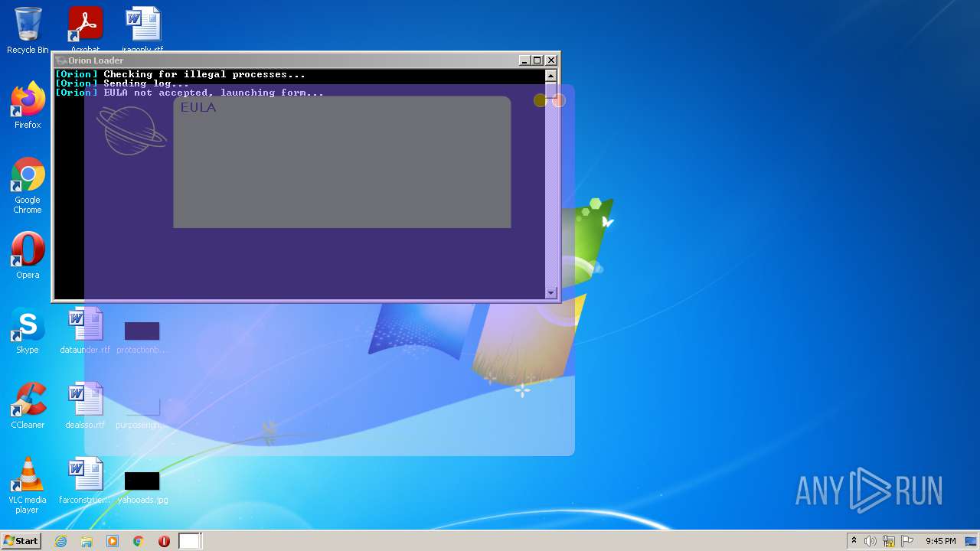
Task: Open the Opera desktop shortcut
Action: click(28, 256)
